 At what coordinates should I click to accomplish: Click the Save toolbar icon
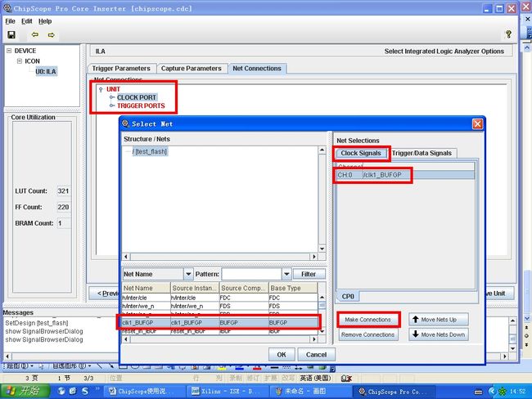[11, 34]
